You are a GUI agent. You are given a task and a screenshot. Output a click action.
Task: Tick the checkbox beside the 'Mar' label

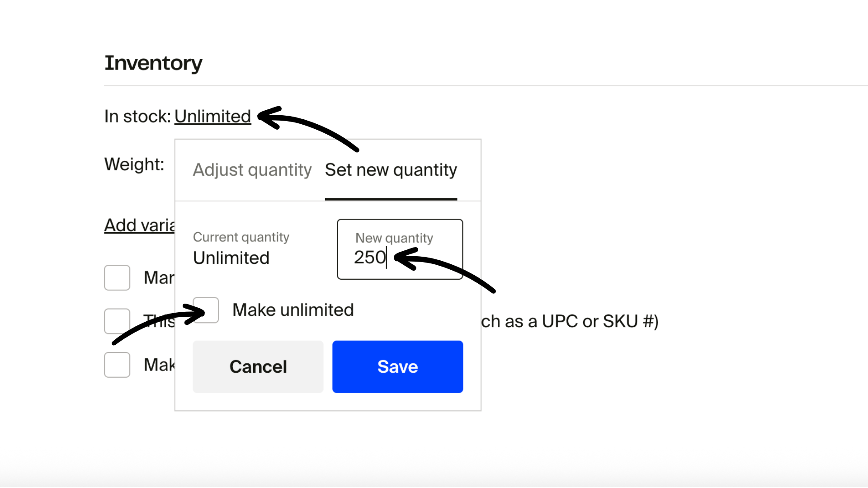click(x=117, y=277)
